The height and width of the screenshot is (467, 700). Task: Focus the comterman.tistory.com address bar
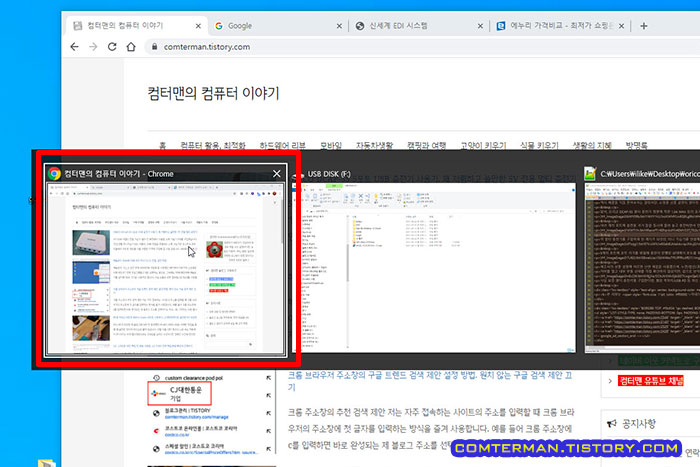(420, 47)
